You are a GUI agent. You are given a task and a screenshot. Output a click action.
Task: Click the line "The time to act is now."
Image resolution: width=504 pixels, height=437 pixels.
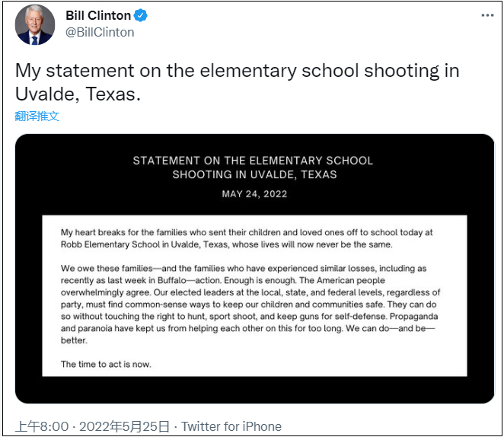[107, 364]
